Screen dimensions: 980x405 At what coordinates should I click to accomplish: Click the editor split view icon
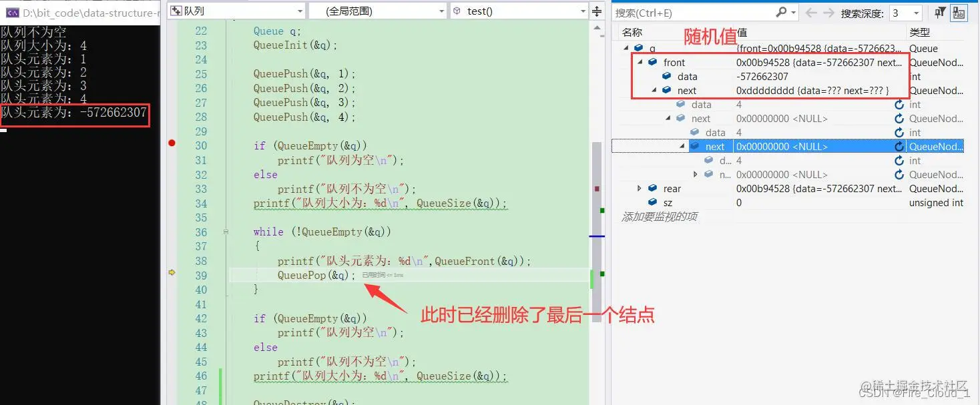[596, 11]
